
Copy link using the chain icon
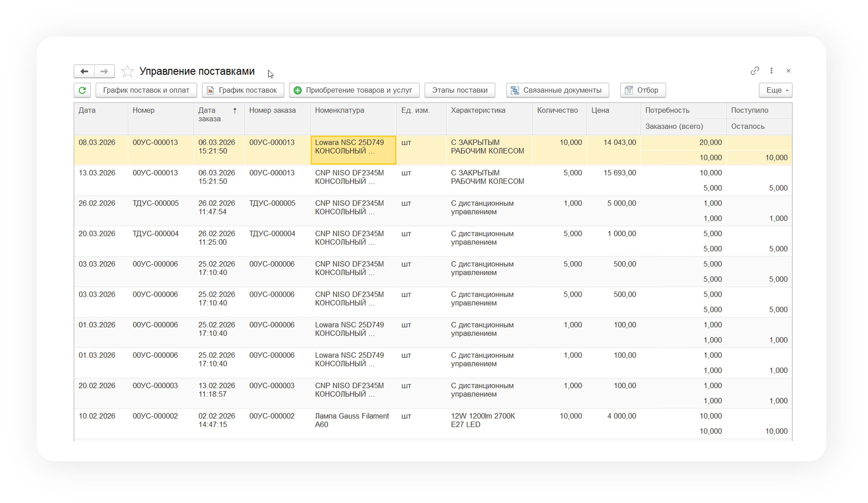(x=754, y=71)
